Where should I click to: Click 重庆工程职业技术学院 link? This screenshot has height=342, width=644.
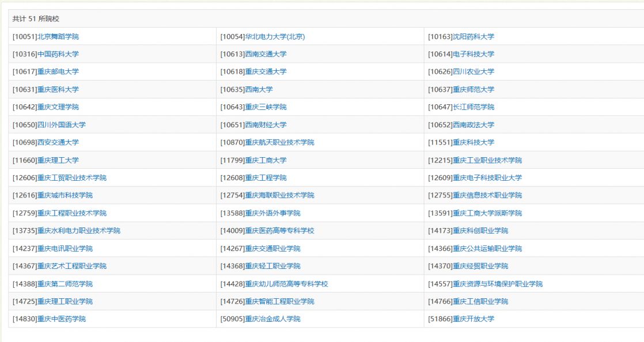pyautogui.click(x=72, y=213)
